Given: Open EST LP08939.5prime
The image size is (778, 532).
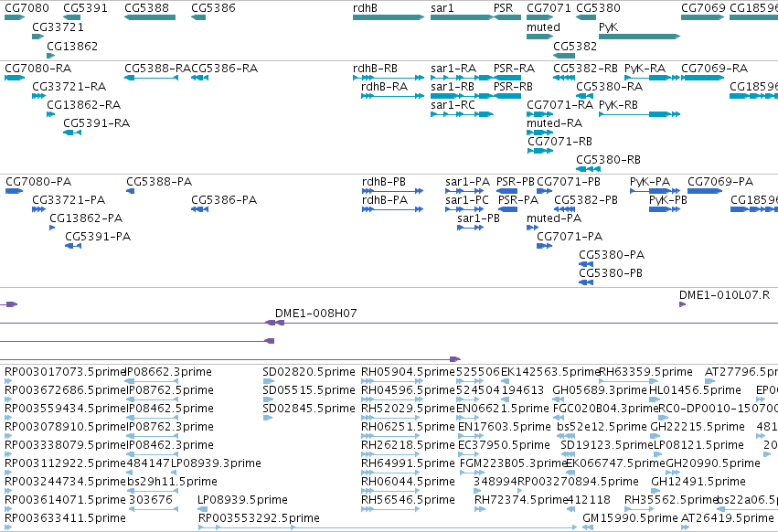Looking at the screenshot, I should tap(242, 500).
